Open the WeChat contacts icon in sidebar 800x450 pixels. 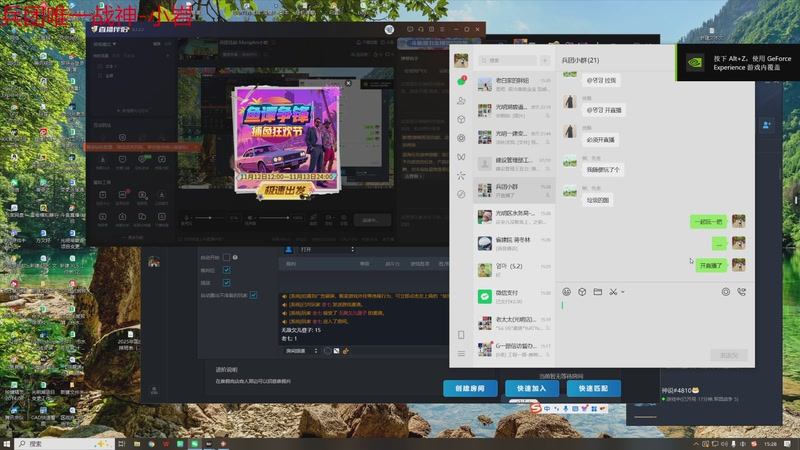pos(461,101)
